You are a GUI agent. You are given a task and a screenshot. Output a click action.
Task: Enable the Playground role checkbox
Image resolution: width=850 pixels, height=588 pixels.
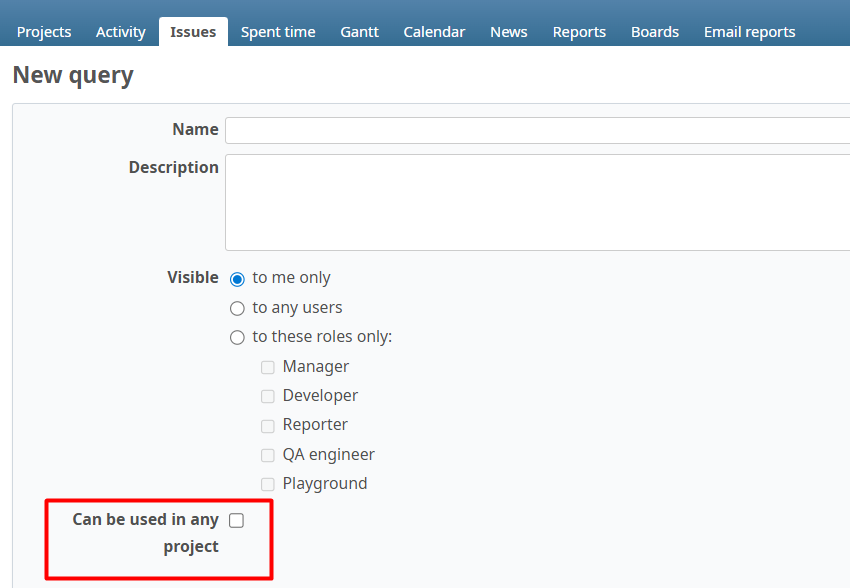[x=268, y=483]
